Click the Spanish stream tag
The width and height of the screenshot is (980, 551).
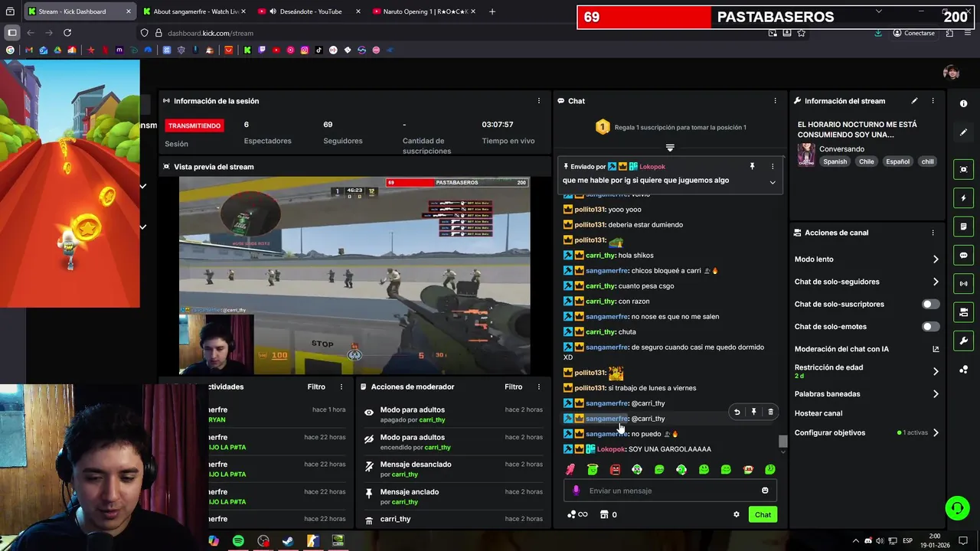point(835,161)
